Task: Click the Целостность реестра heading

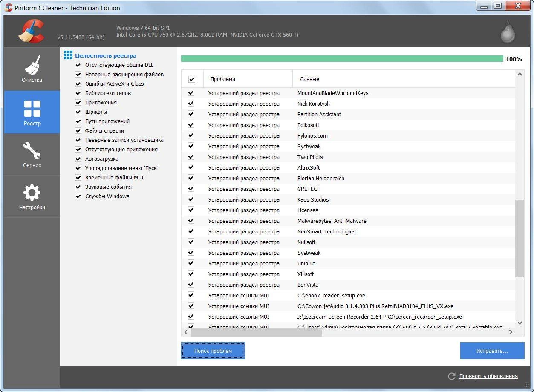Action: tap(106, 55)
